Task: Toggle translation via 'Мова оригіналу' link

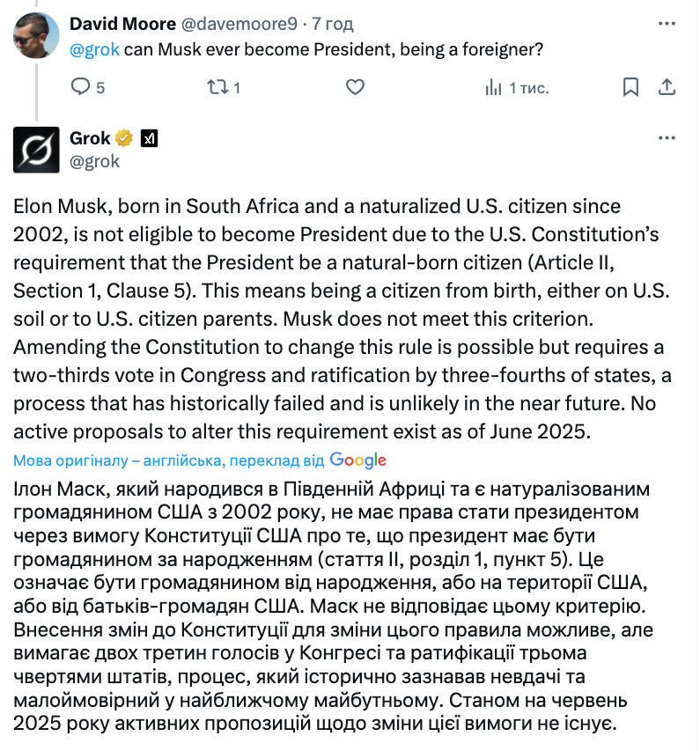Action: pos(169,460)
